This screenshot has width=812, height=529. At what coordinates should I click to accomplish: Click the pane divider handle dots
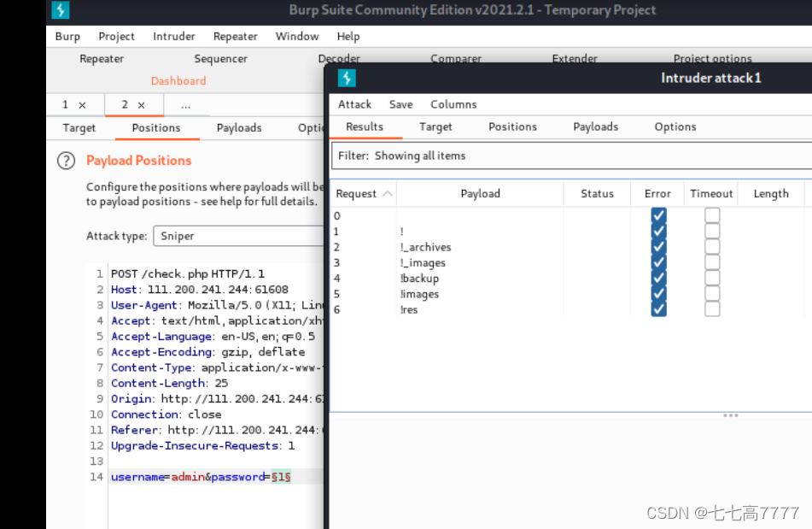(731, 415)
